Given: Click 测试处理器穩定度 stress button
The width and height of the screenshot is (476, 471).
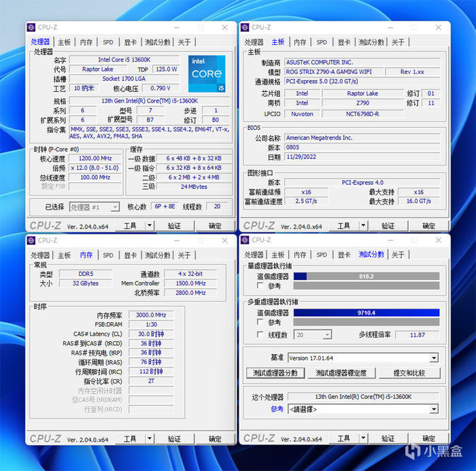Looking at the screenshot, I should [341, 373].
